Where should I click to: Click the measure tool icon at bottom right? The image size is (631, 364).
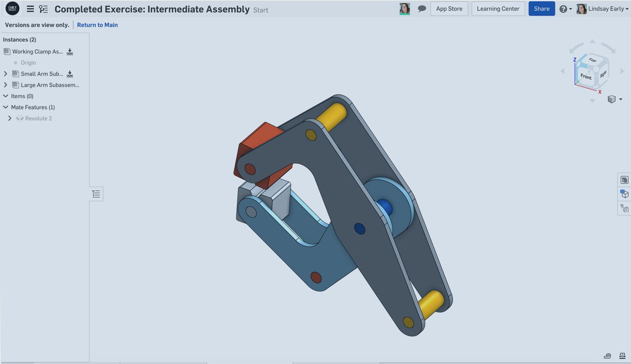pyautogui.click(x=607, y=355)
